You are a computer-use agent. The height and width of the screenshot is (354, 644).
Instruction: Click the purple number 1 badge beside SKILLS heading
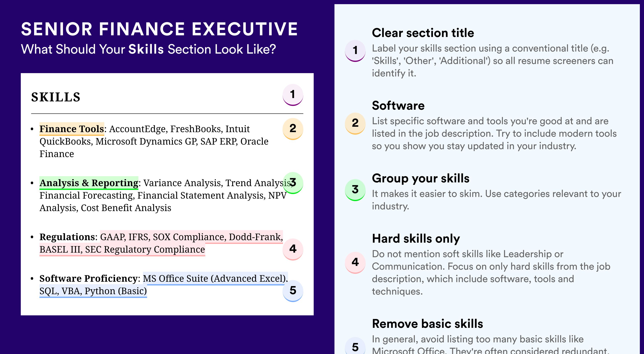tap(293, 95)
